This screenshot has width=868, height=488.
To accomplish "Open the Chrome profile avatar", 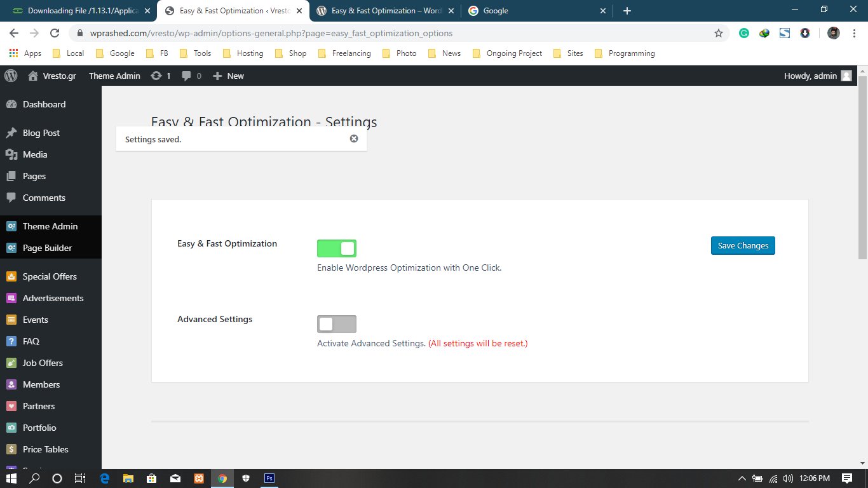I will tap(834, 33).
